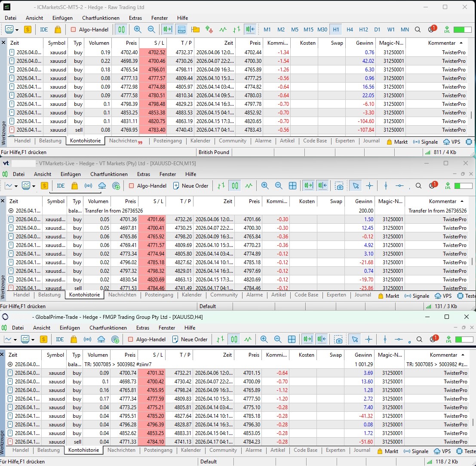Open the search magnifier in GlobalPrime toolbar

419,339
